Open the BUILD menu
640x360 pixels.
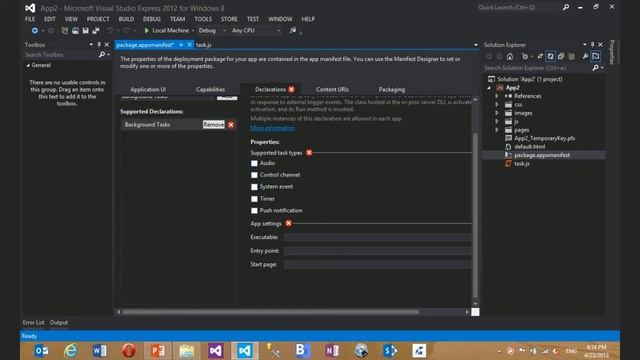pyautogui.click(x=126, y=19)
